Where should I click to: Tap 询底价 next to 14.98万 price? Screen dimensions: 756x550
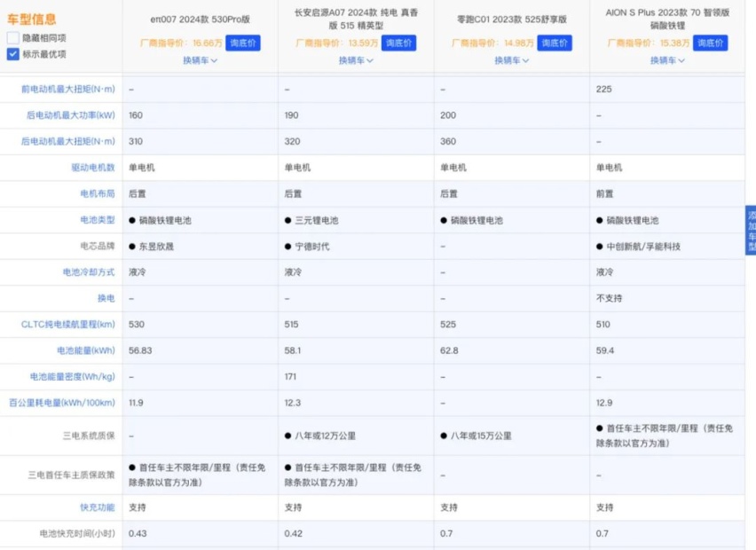(555, 43)
